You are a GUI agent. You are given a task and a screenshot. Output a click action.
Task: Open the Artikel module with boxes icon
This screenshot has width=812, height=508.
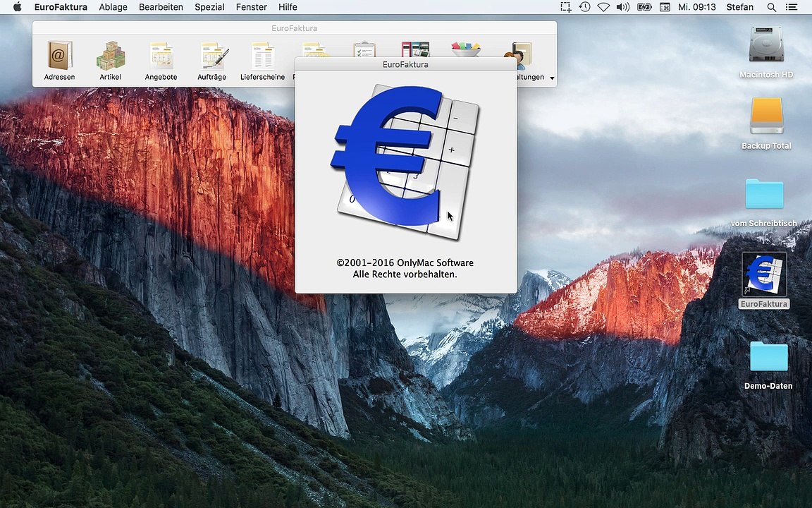pyautogui.click(x=110, y=61)
